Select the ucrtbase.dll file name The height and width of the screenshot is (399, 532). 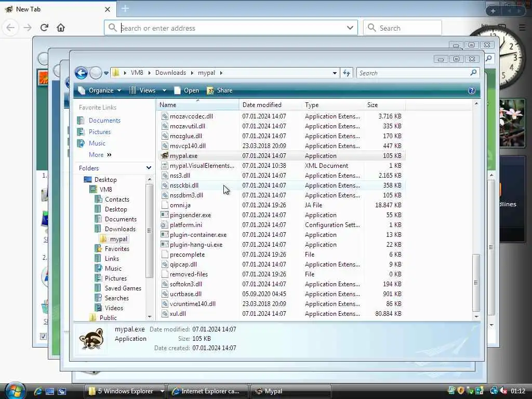point(185,294)
